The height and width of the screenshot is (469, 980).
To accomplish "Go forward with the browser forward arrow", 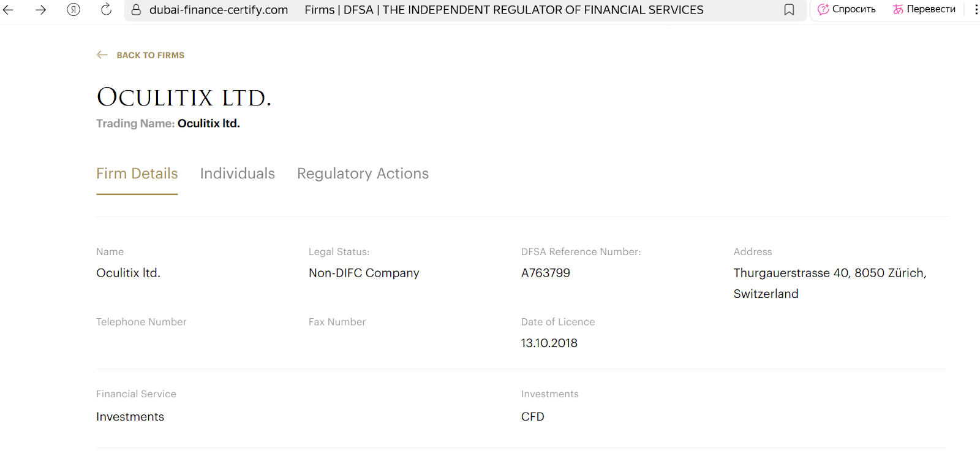I will (x=40, y=10).
